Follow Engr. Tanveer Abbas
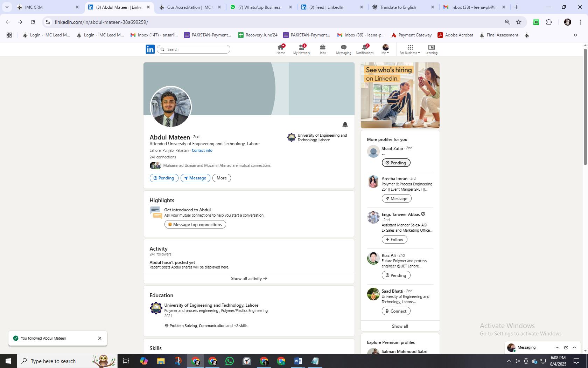The image size is (588, 368). [x=394, y=240]
